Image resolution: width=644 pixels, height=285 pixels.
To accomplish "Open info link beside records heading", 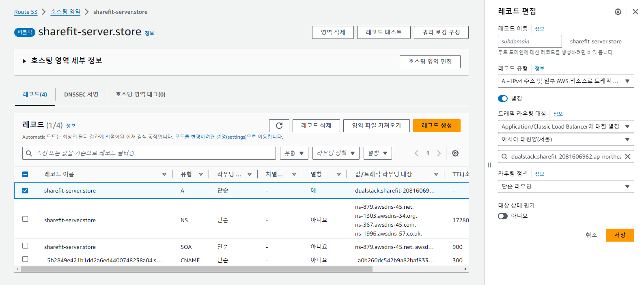I will (71, 126).
